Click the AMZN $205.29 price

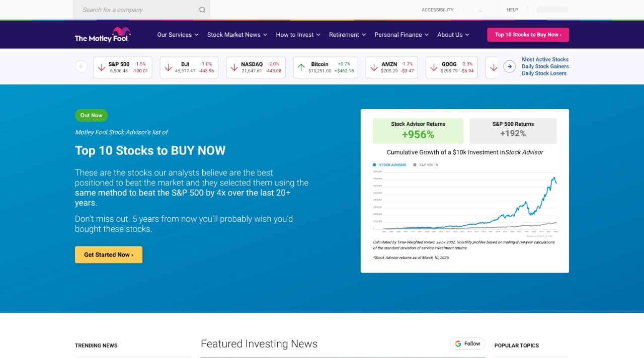tap(389, 71)
